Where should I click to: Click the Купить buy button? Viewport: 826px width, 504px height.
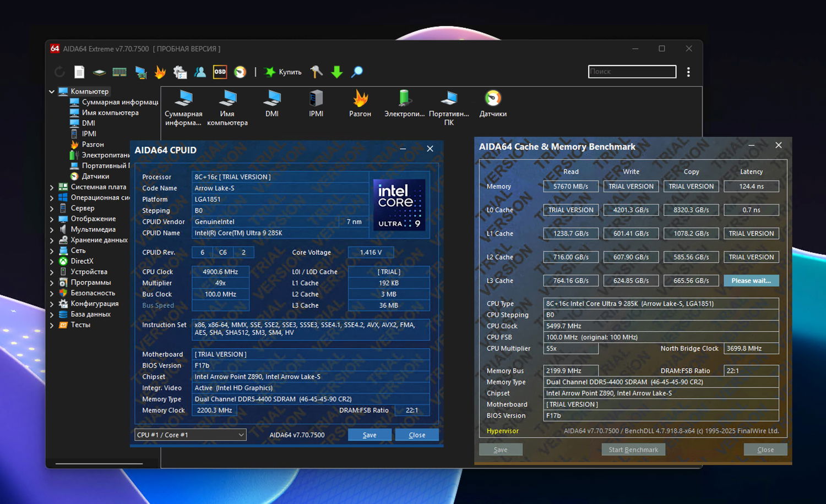[283, 72]
